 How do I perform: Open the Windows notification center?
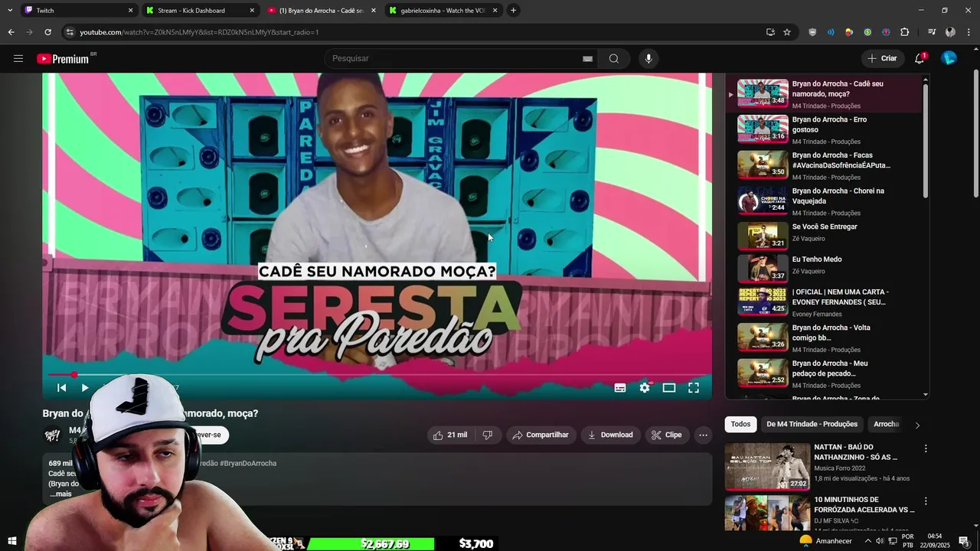[964, 541]
